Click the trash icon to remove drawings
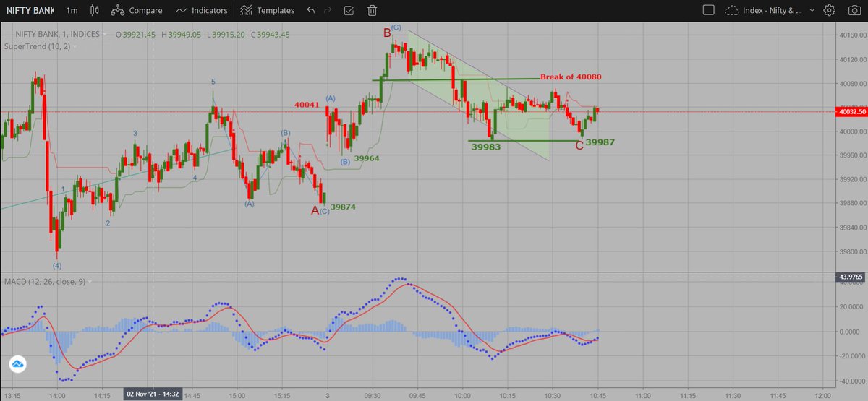The width and height of the screenshot is (868, 401). click(372, 10)
